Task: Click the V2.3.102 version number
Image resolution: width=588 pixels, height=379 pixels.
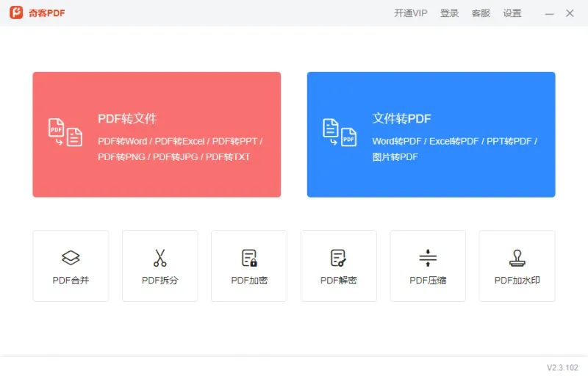Action: 562,367
